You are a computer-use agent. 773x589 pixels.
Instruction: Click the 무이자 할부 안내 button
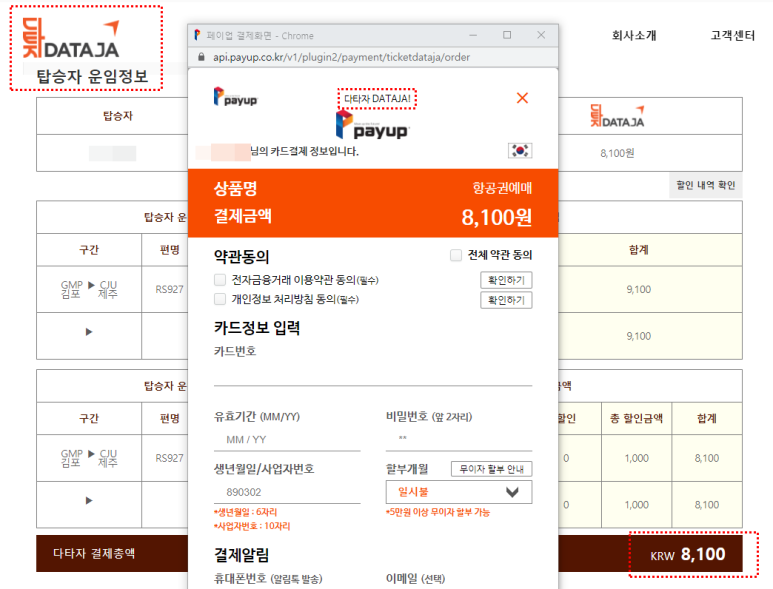tap(492, 469)
